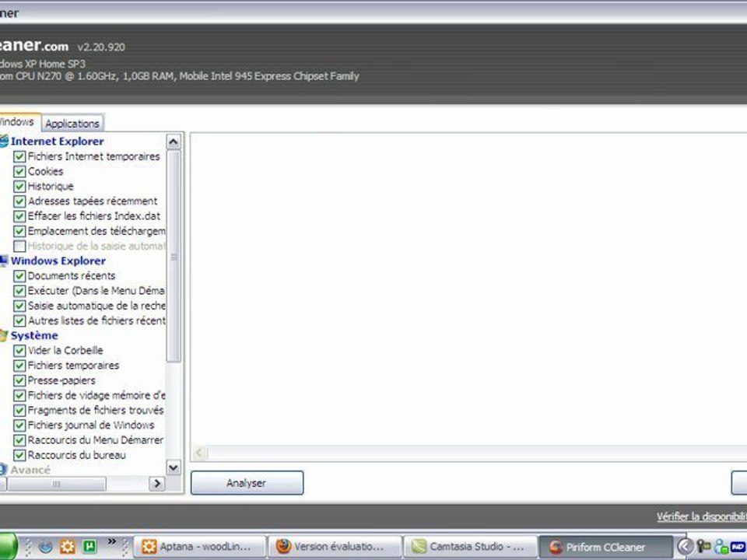
Task: Uncheck Saisie automatique de la recherche
Action: pyautogui.click(x=19, y=306)
